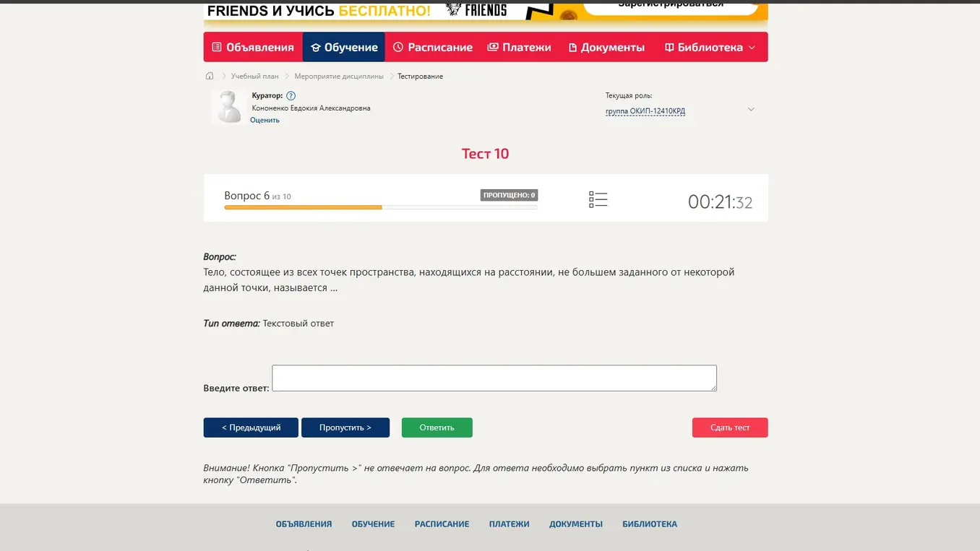The image size is (980, 551).
Task: Click the Оценить link under curator
Action: 265,120
